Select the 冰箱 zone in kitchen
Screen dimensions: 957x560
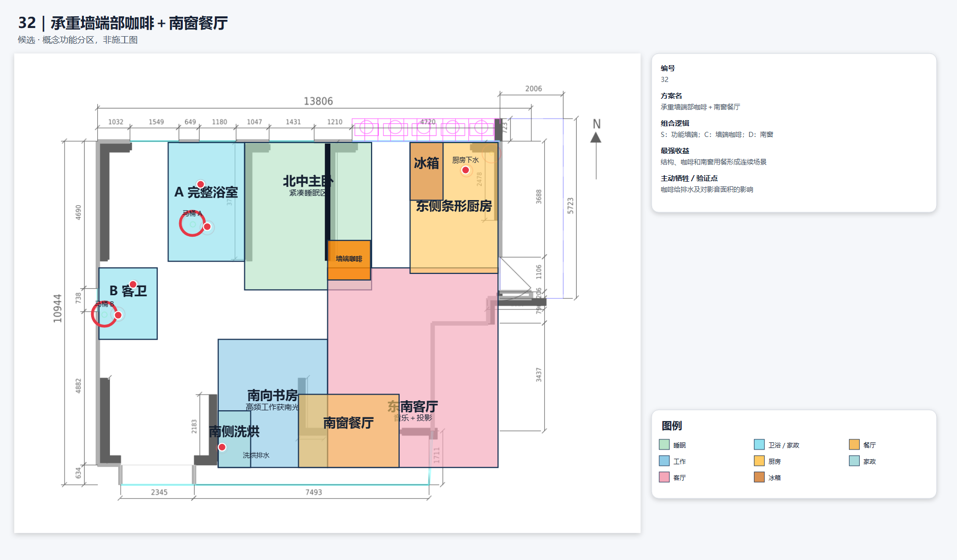point(427,172)
